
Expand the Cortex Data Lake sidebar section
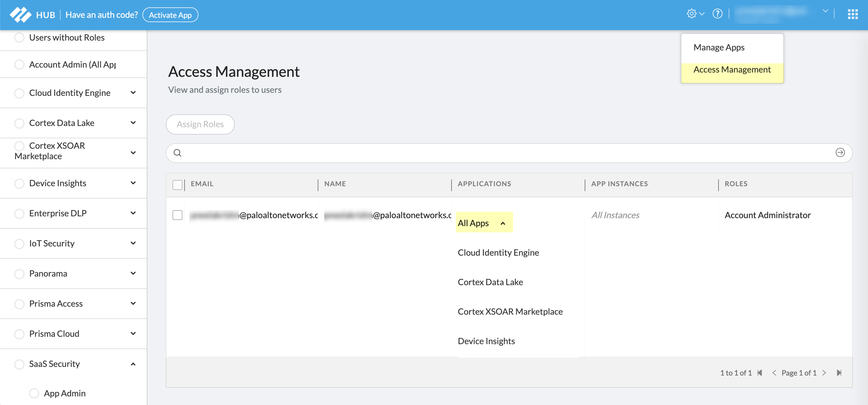133,123
